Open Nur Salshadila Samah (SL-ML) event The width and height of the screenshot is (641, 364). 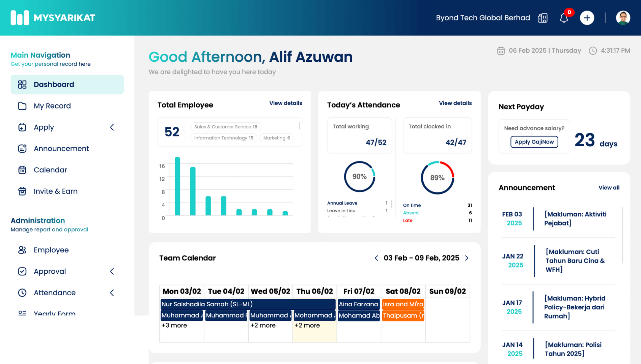248,304
